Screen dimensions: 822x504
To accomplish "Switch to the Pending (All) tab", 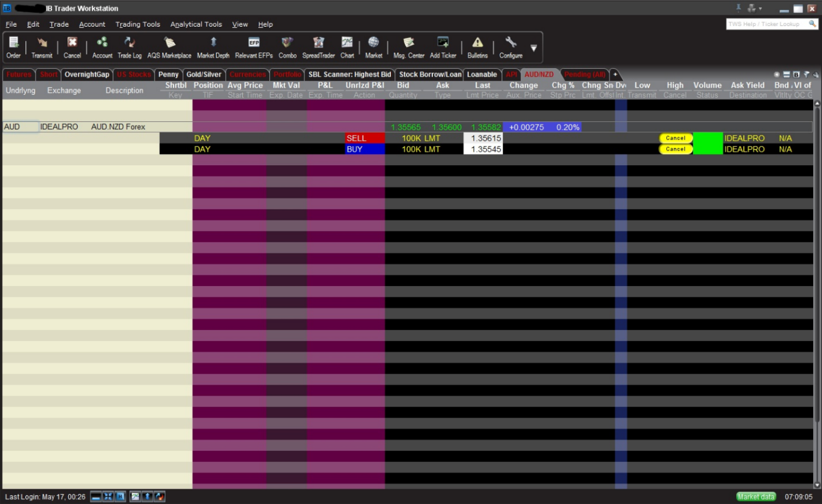I will 585,75.
